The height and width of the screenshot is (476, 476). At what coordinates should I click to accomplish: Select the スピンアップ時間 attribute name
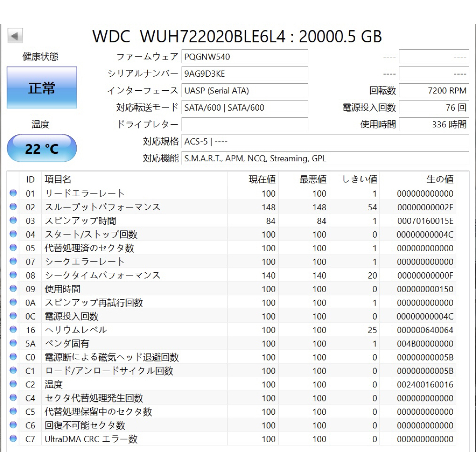coord(81,221)
